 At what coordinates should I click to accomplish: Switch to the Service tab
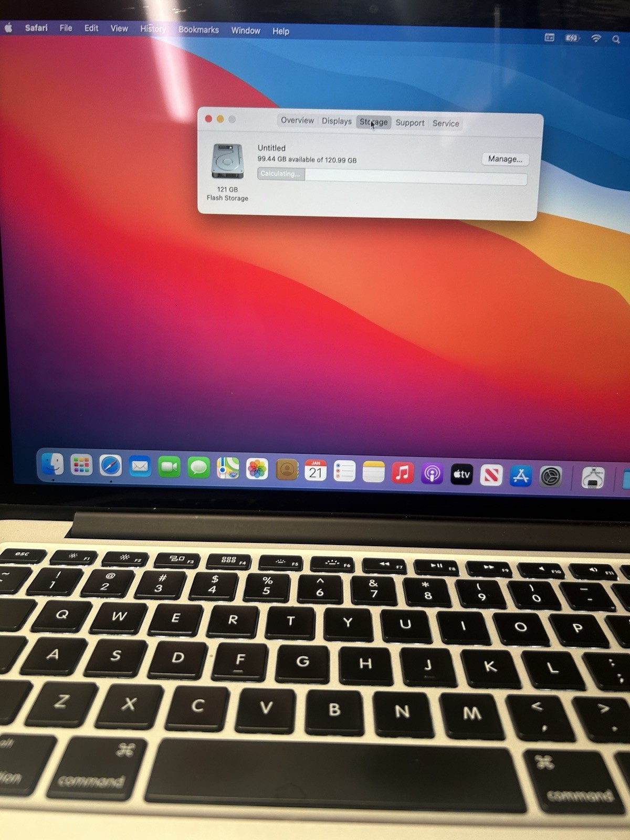[446, 123]
